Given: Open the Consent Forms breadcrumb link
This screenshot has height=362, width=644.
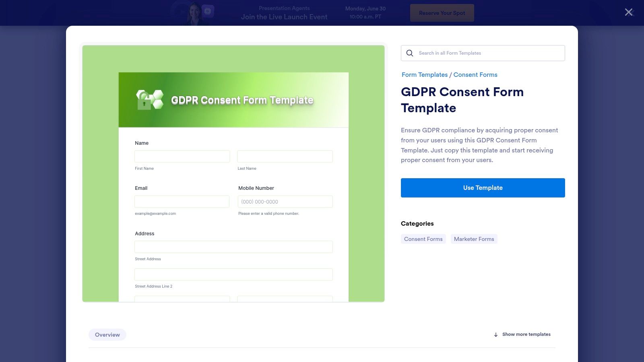Looking at the screenshot, I should coord(475,74).
